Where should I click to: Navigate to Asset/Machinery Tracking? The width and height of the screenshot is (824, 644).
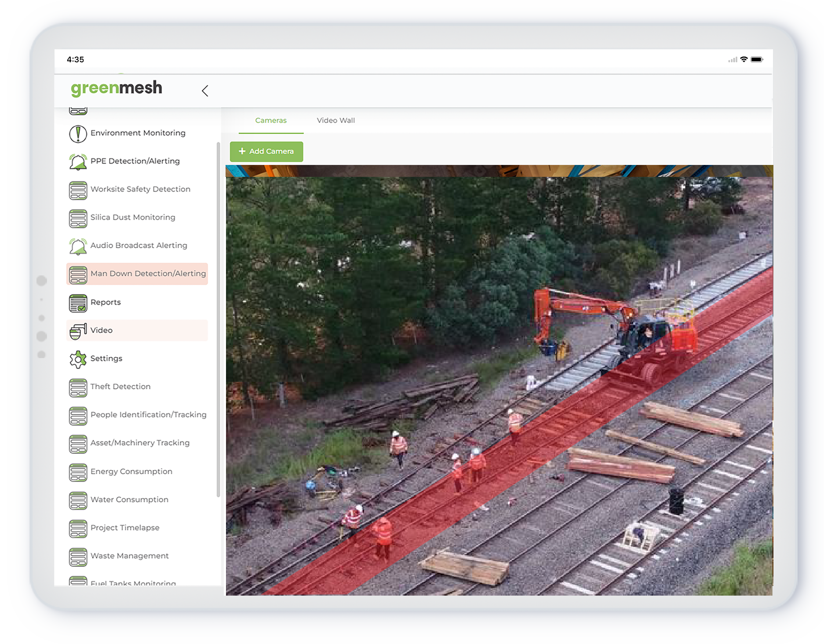click(140, 443)
